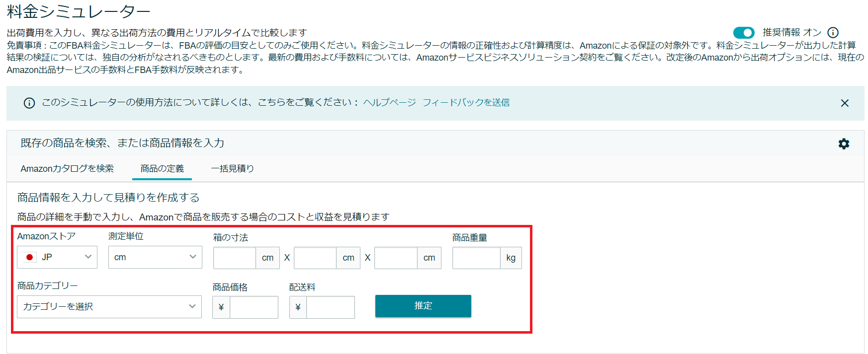Click the フィードバックを送信 link
The height and width of the screenshot is (354, 868).
466,102
